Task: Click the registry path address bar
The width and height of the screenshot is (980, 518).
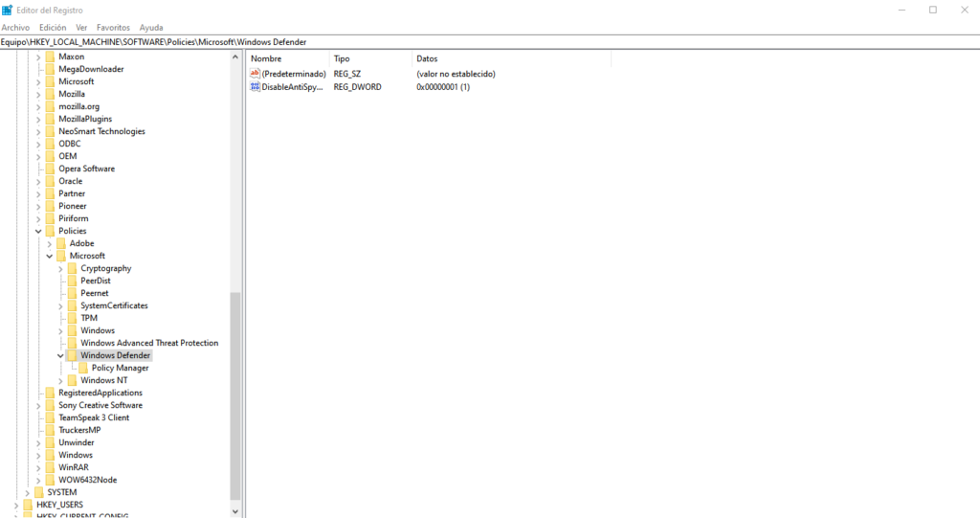Action: coord(490,42)
